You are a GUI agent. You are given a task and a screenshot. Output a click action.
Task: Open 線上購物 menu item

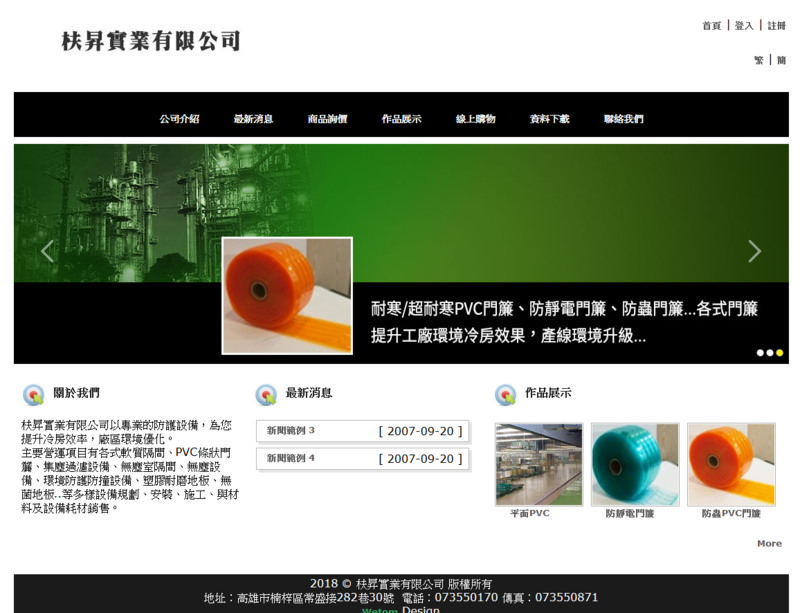[x=476, y=119]
